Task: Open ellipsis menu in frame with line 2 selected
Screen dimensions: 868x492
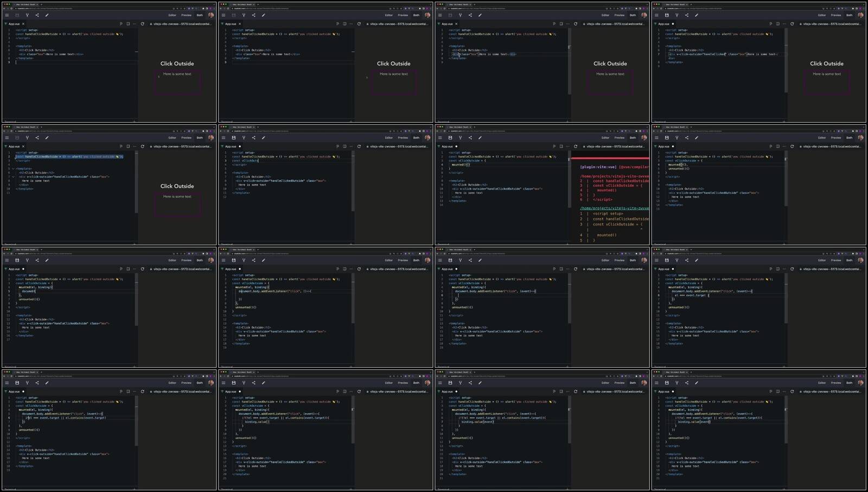Action: click(x=135, y=147)
